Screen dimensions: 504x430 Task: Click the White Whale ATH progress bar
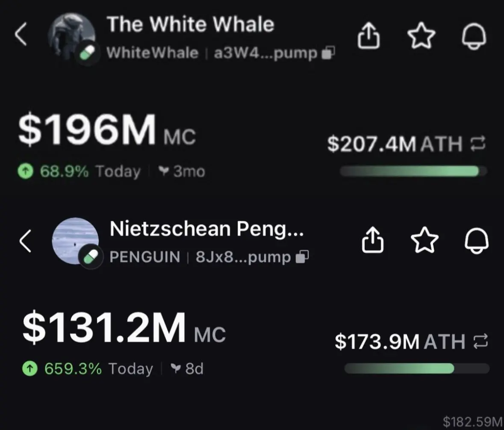413,171
